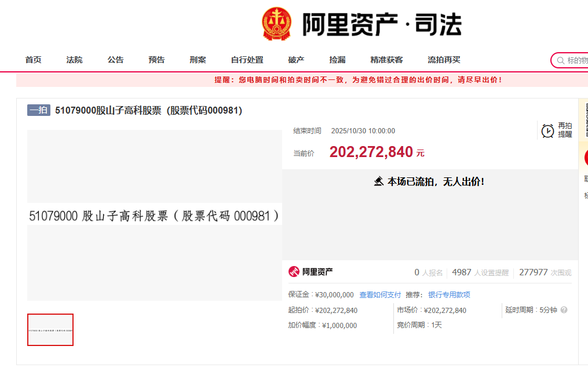588x375 pixels.
Task: Click the 延时周期 help question icon
Action: click(564, 310)
